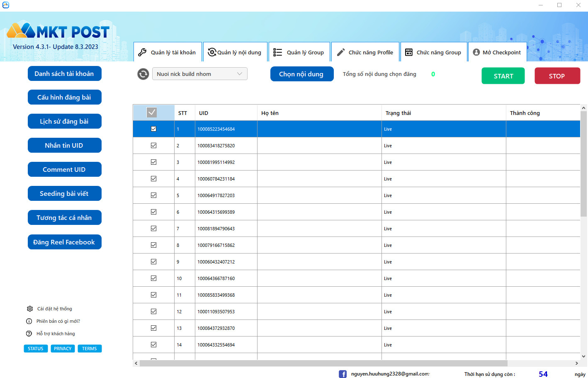The width and height of the screenshot is (588, 378).
Task: Click the Chọn nội dung button
Action: (302, 74)
